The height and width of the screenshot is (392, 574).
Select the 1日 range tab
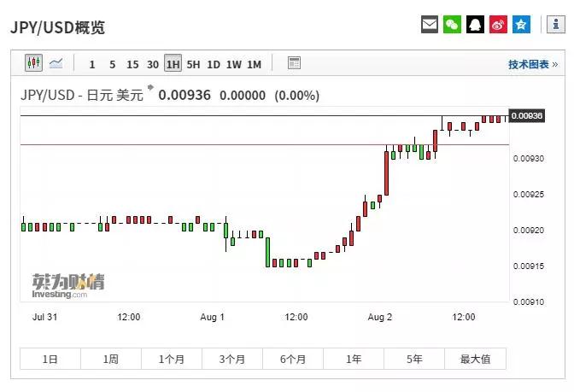tap(50, 360)
